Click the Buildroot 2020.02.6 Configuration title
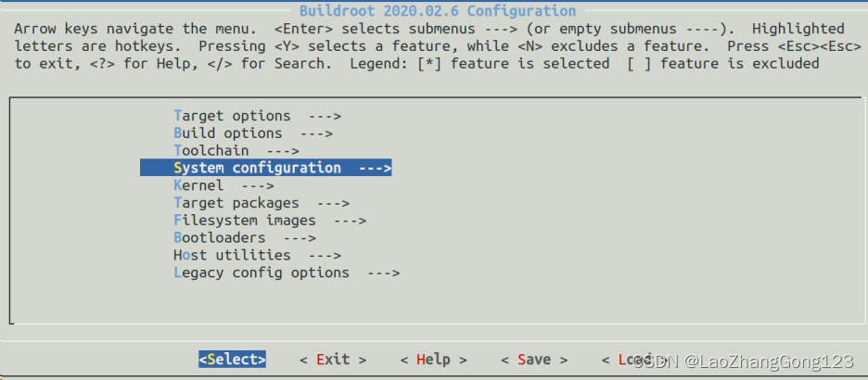The height and width of the screenshot is (380, 868). point(438,10)
